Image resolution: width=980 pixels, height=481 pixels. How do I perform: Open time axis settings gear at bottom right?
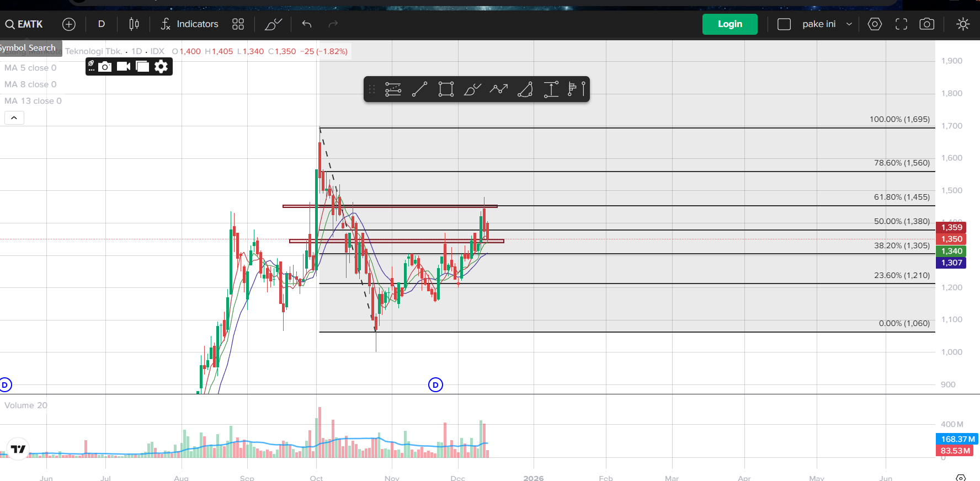pyautogui.click(x=961, y=478)
